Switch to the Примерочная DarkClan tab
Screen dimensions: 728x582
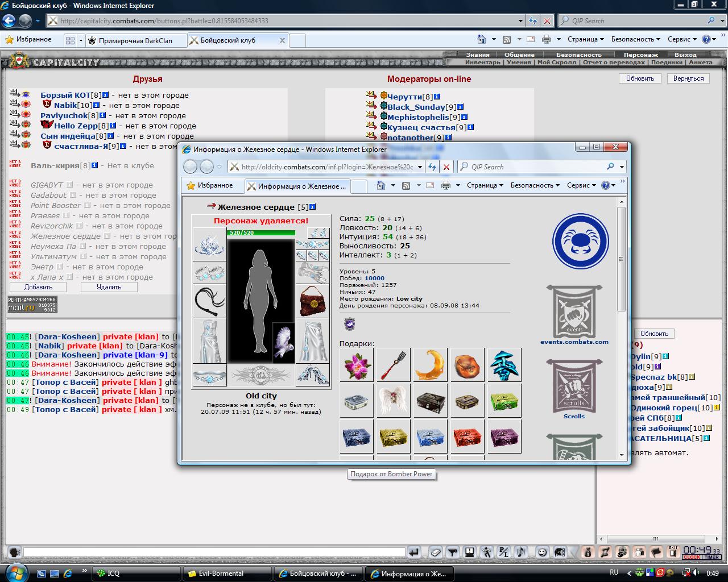(135, 40)
